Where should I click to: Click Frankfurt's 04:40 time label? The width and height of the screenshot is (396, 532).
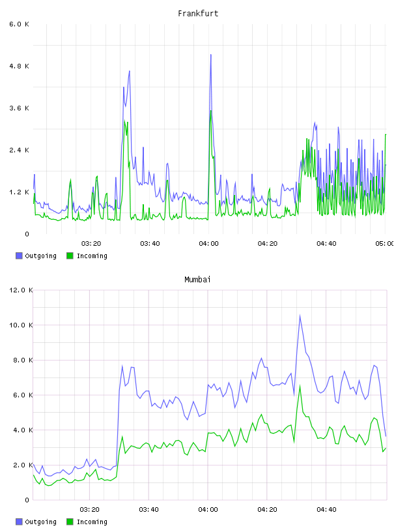[x=326, y=244]
